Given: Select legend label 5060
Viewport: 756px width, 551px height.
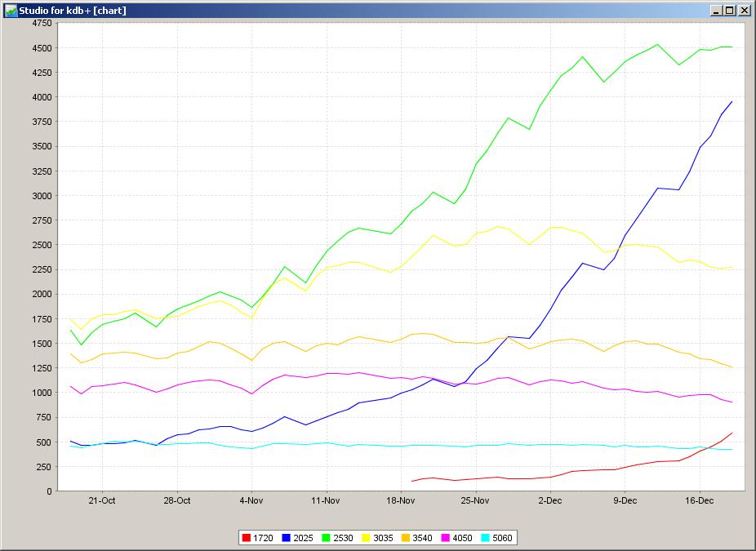Looking at the screenshot, I should (x=502, y=538).
